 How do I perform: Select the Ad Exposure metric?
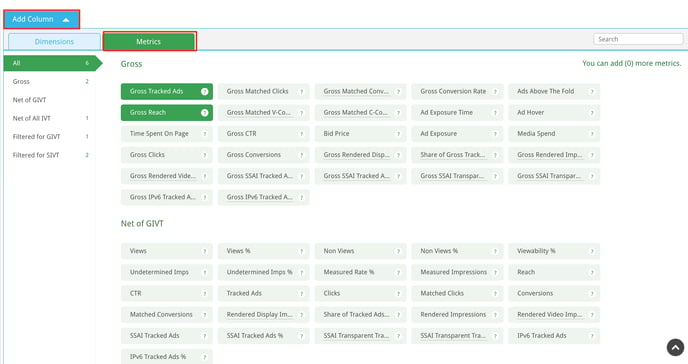(457, 134)
